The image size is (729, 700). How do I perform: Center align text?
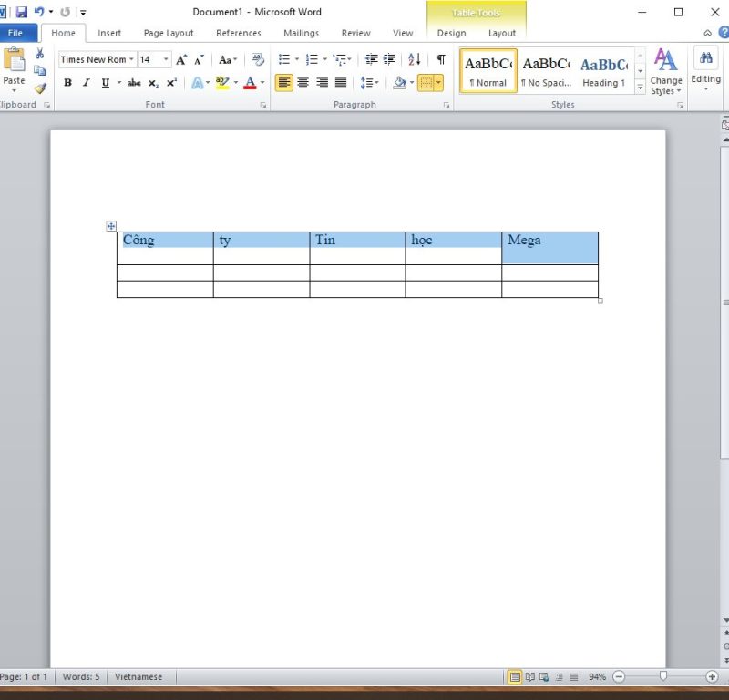coord(303,83)
